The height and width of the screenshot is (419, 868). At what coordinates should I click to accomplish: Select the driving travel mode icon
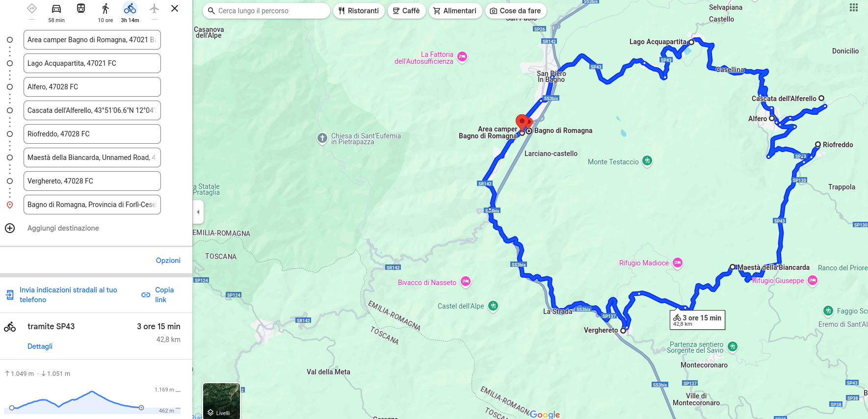point(56,9)
